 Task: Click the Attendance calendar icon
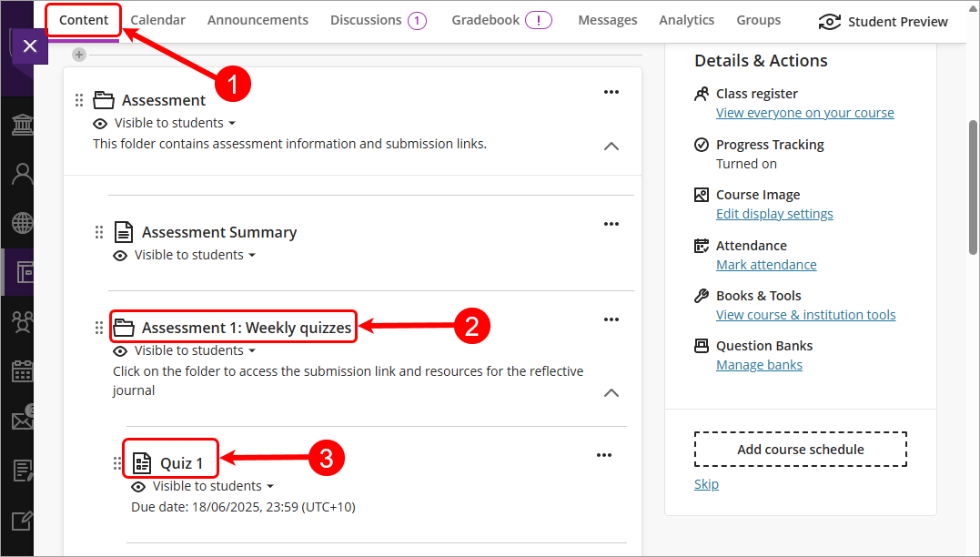702,246
